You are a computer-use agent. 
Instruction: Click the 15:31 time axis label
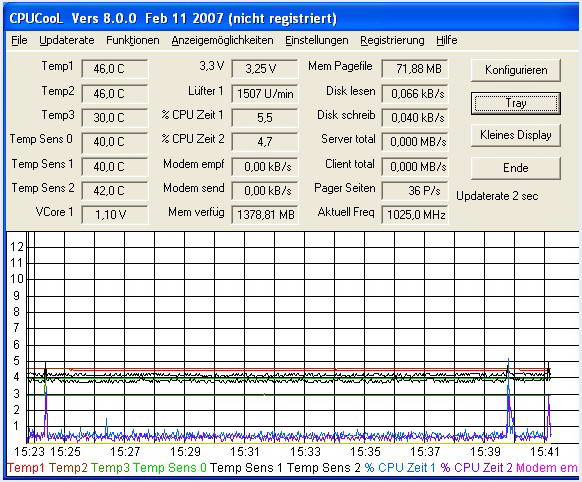[x=245, y=452]
